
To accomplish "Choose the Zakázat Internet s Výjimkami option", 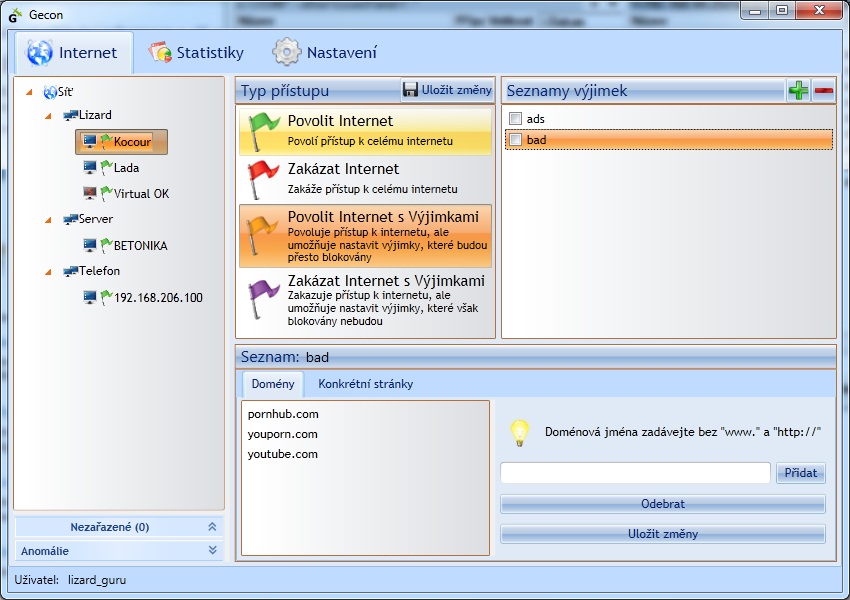I will click(365, 300).
